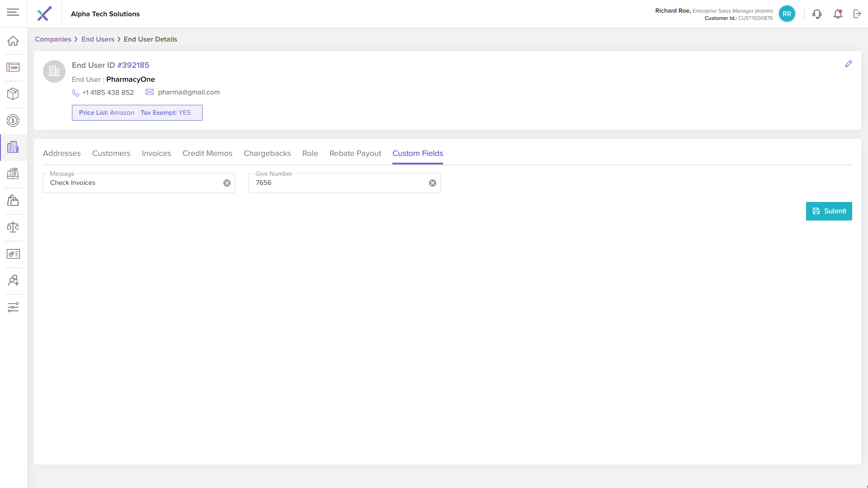Click the home icon in sidebar
This screenshot has height=488, width=868.
tap(13, 41)
